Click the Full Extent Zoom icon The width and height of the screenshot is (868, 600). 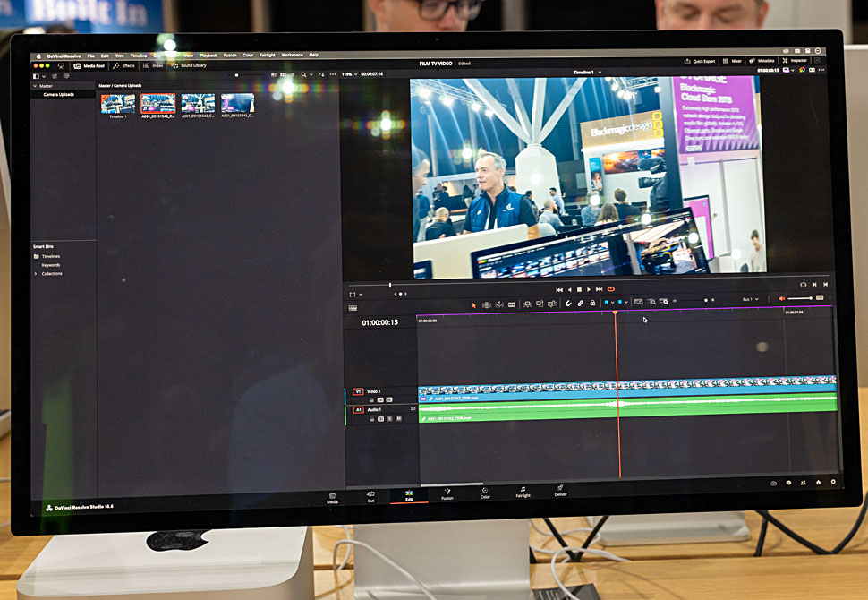639,302
